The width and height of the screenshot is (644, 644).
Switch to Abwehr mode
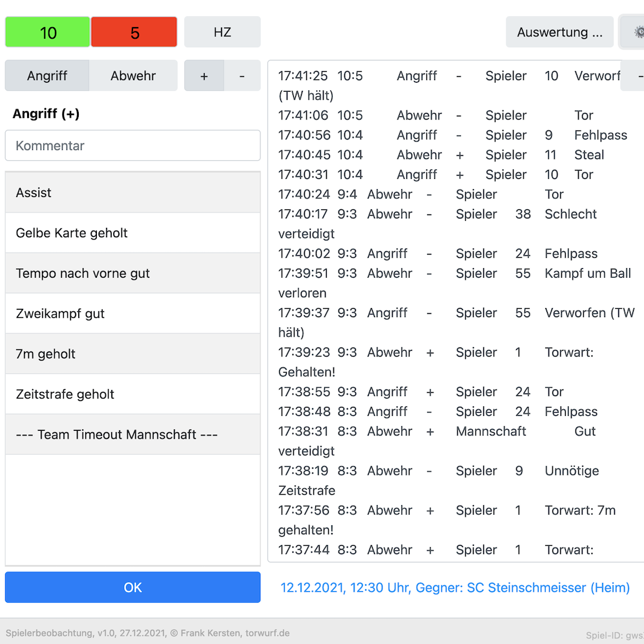click(x=133, y=76)
